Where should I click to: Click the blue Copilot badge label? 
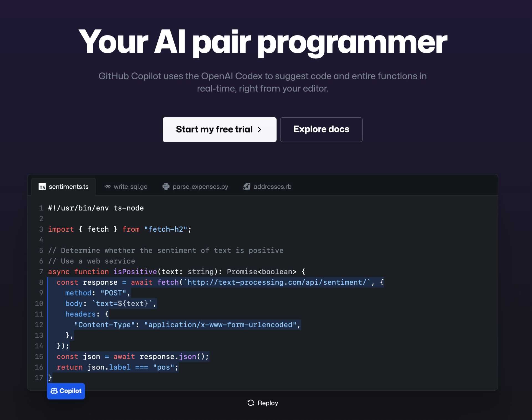click(x=70, y=391)
